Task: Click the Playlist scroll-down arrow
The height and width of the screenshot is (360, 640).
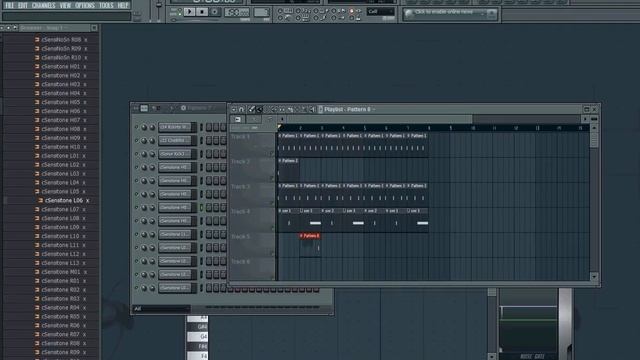Action: pos(594,277)
